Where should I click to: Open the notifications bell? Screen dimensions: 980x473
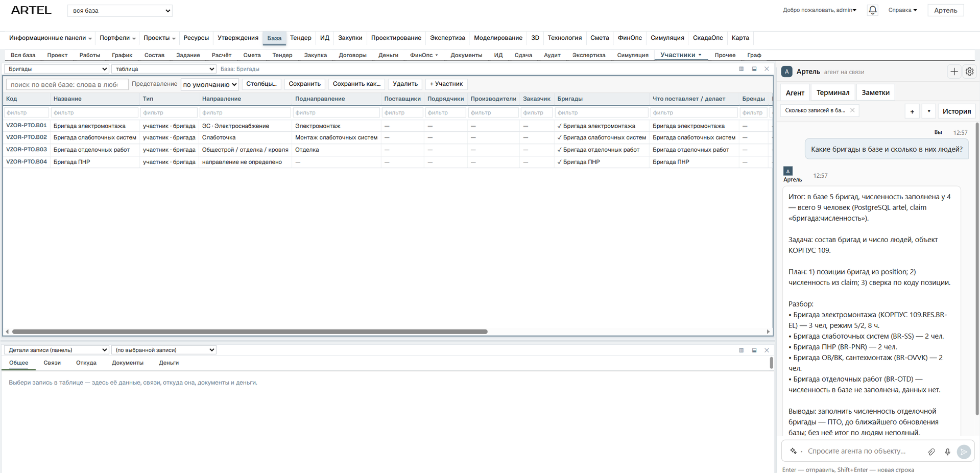[x=872, y=10]
